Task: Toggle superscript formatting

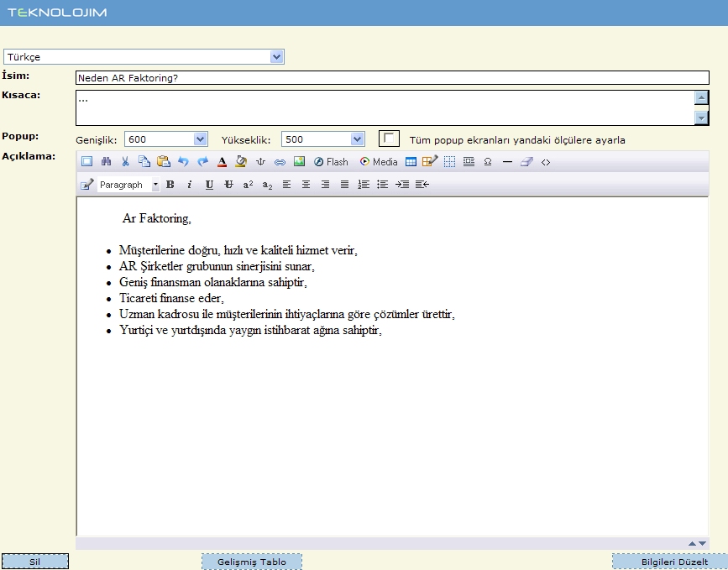Action: pyautogui.click(x=248, y=185)
